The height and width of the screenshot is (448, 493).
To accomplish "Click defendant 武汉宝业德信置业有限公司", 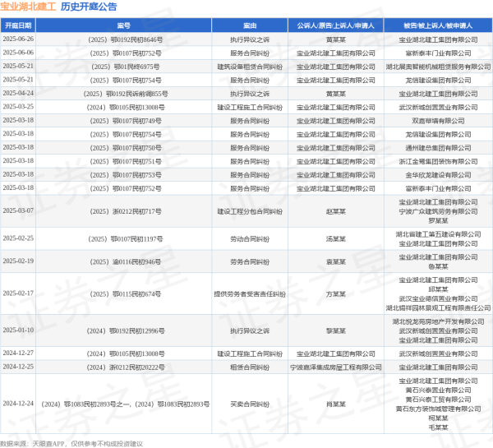I will 438,299.
